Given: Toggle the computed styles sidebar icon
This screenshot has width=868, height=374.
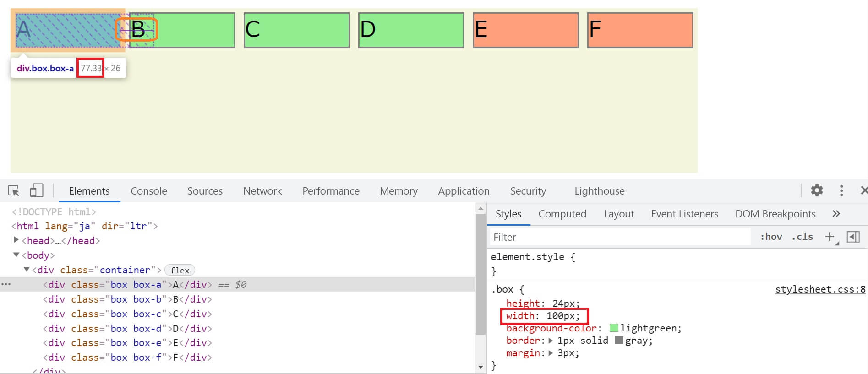Looking at the screenshot, I should [x=853, y=237].
